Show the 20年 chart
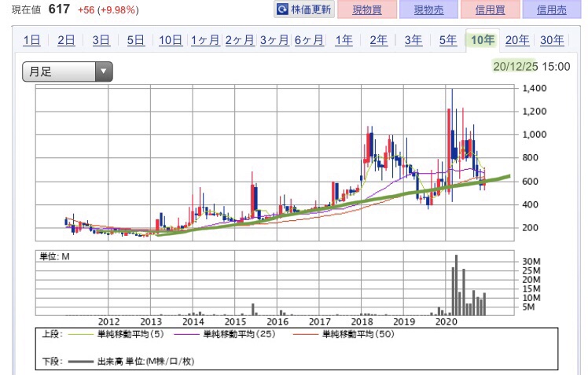This screenshot has width=588, height=375. (x=517, y=40)
